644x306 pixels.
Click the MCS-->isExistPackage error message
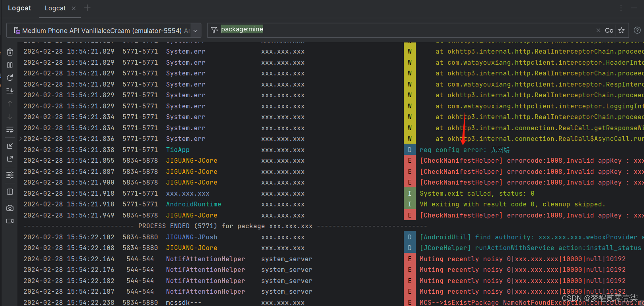[531, 302]
